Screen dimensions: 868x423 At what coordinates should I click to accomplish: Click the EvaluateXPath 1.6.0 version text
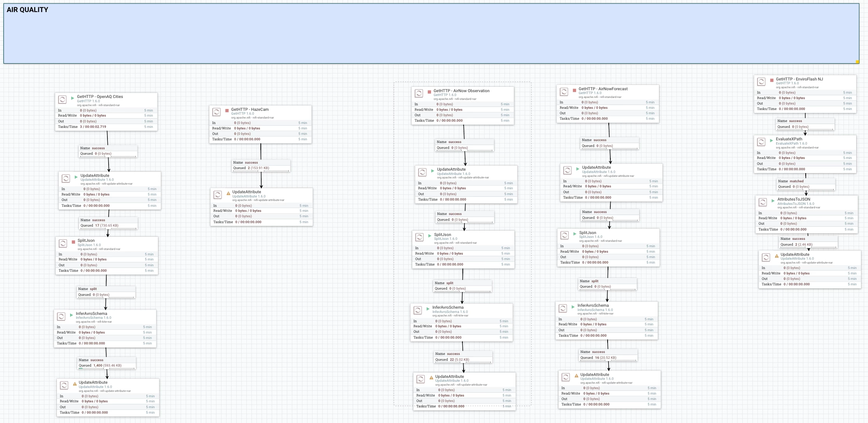click(791, 143)
